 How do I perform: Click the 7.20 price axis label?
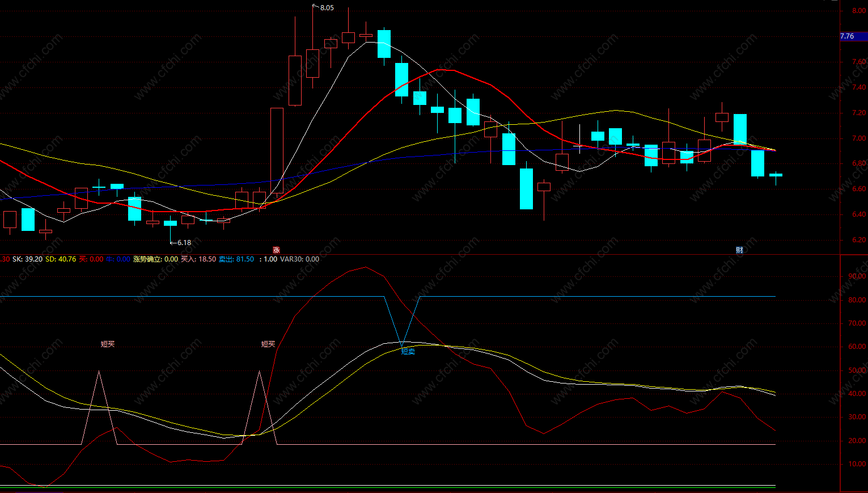pos(859,113)
